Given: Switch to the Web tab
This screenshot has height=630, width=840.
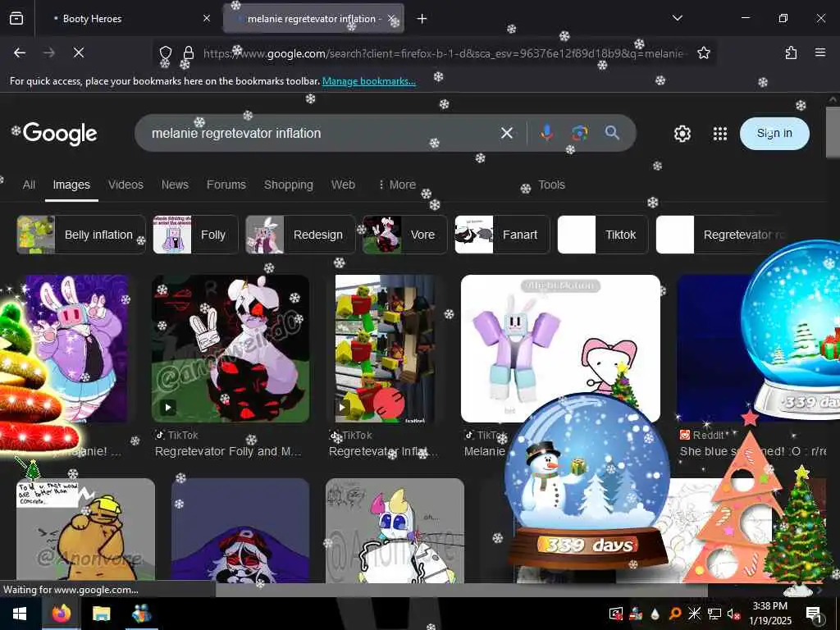Looking at the screenshot, I should (x=343, y=185).
